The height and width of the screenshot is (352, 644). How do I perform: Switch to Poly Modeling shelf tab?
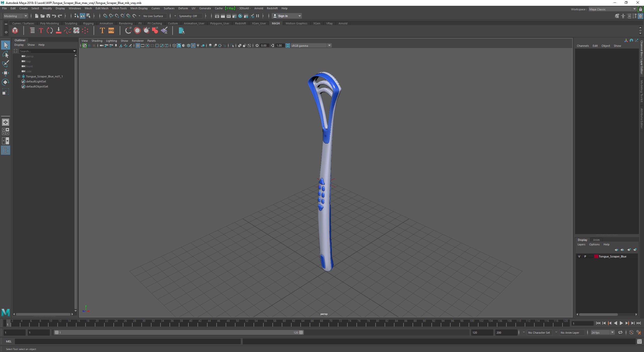click(49, 23)
